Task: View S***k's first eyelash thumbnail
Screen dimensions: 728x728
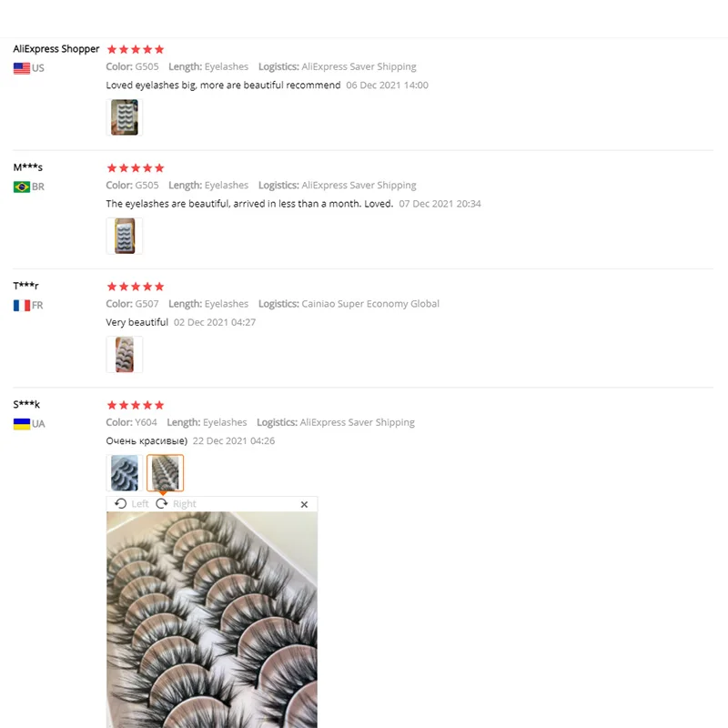Action: [125, 472]
